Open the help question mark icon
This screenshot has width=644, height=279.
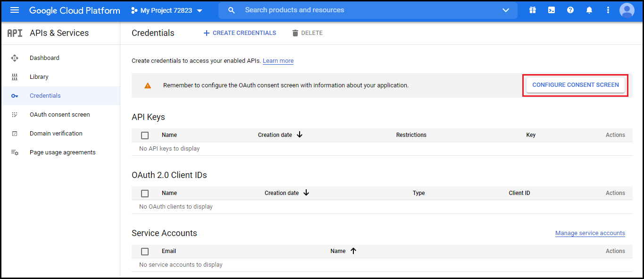click(570, 10)
